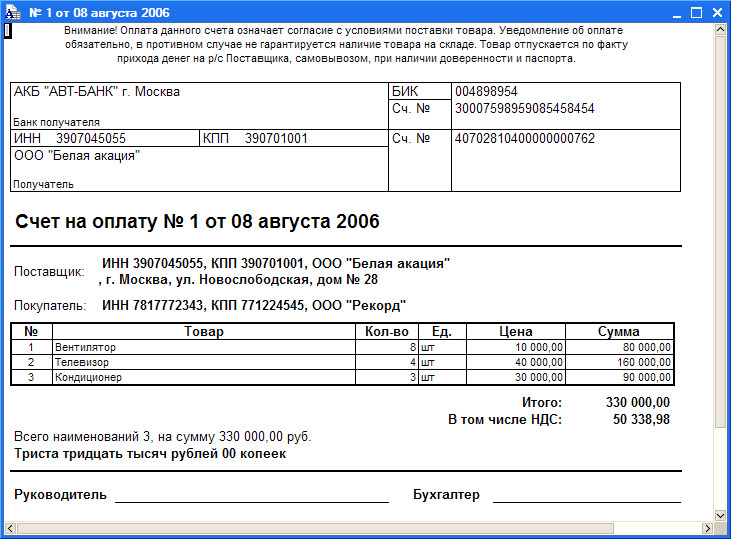Maximize the invoice window
731x539 pixels.
coord(697,13)
